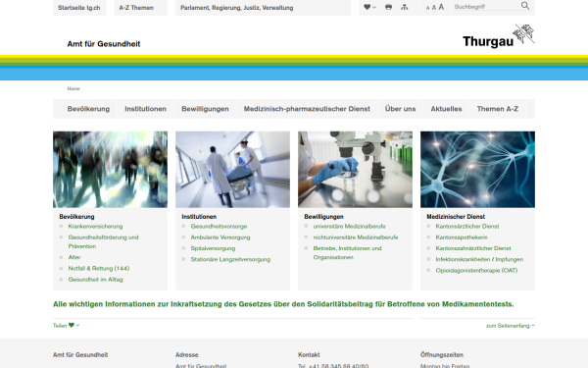Click the hospital corridor Institutionen image
Screen dimensions: 588x368
(x=232, y=170)
